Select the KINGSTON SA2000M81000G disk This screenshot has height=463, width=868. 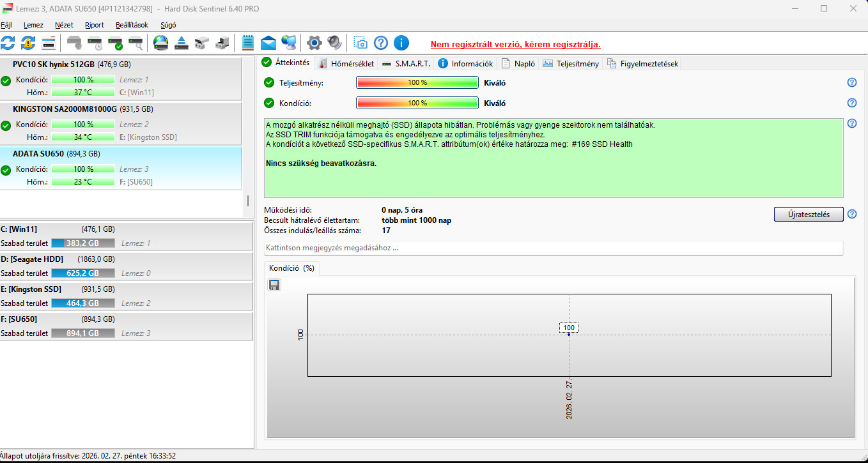click(x=121, y=123)
